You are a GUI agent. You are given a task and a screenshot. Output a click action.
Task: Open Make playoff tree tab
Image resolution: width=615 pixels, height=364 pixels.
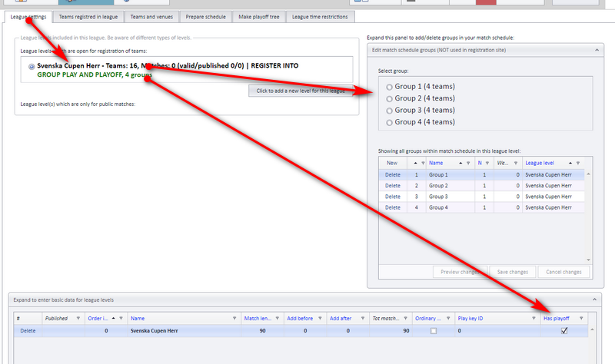259,17
